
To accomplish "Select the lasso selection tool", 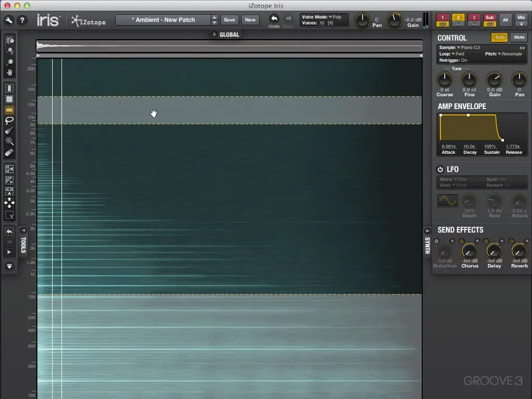I will pyautogui.click(x=9, y=120).
